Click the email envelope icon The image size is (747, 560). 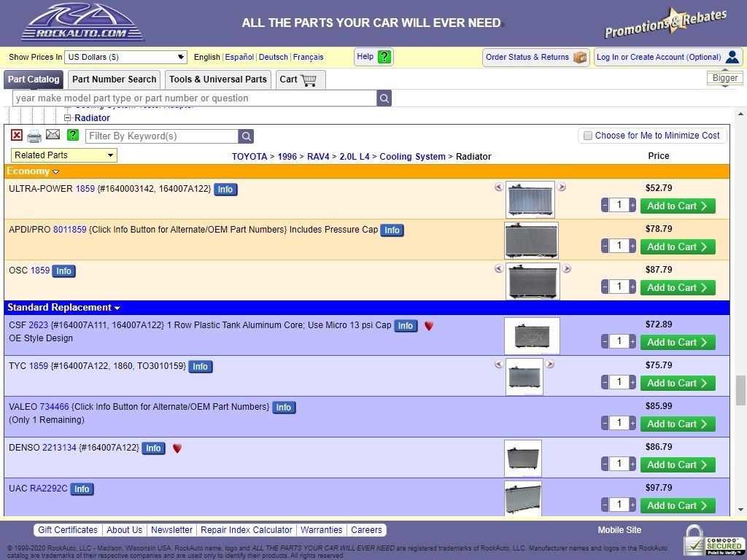[x=53, y=135]
